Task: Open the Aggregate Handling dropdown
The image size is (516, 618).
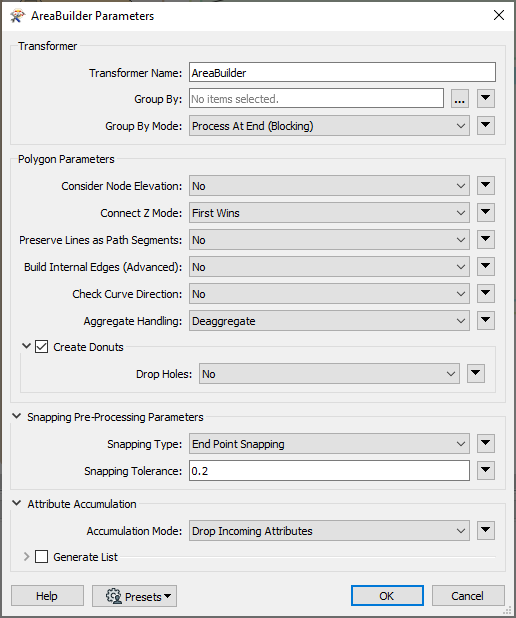Action: (x=329, y=321)
